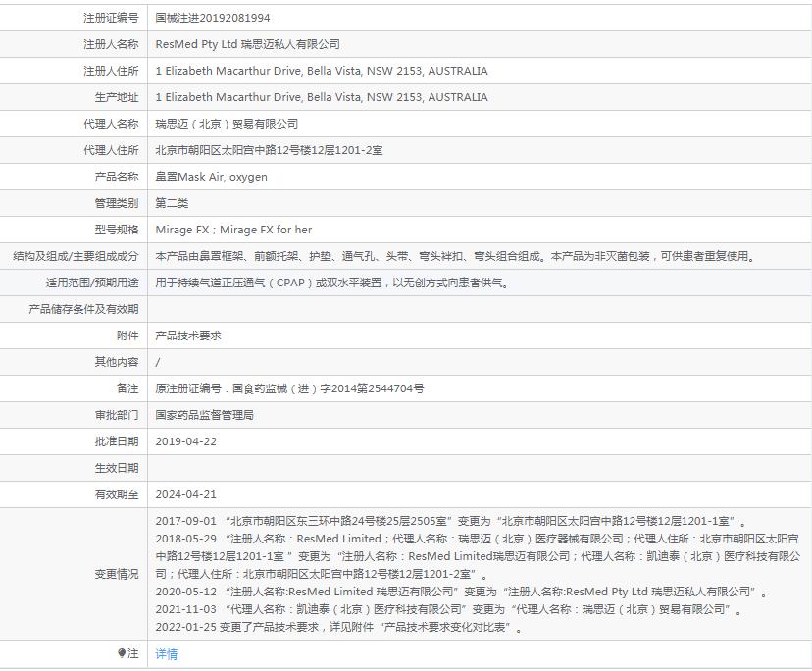Select the structure description starting 本产品由鼻罩框架
This screenshot has width=812, height=671.
tap(456, 256)
